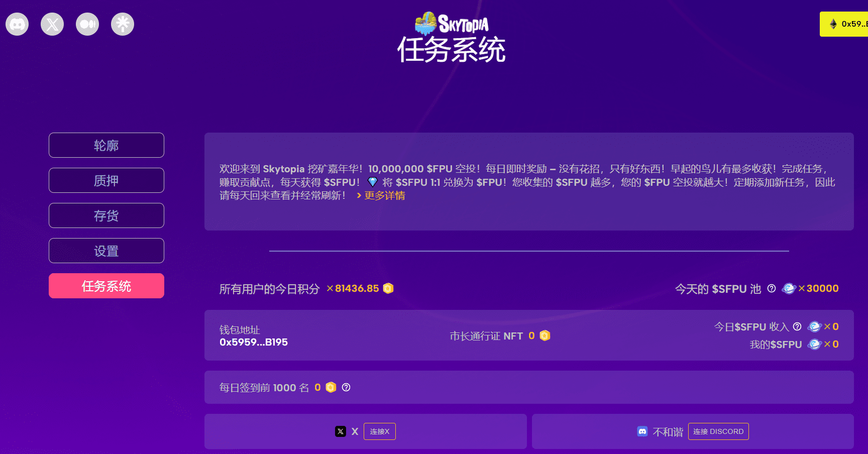Open the 质押 sidebar menu item
The height and width of the screenshot is (454, 868).
[106, 180]
